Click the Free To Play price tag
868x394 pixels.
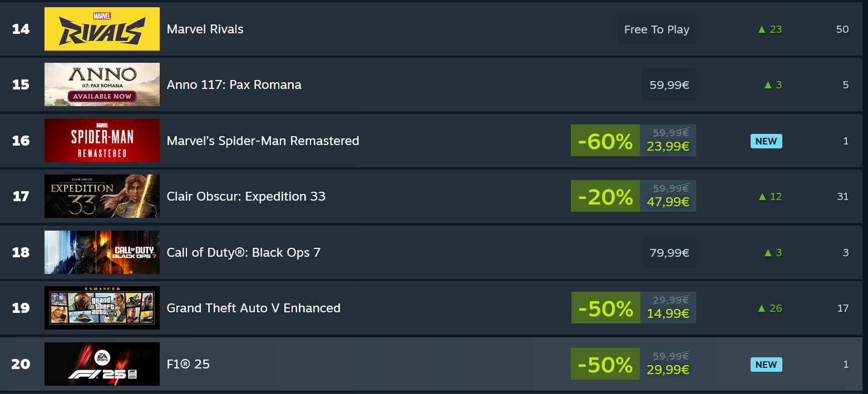click(657, 29)
